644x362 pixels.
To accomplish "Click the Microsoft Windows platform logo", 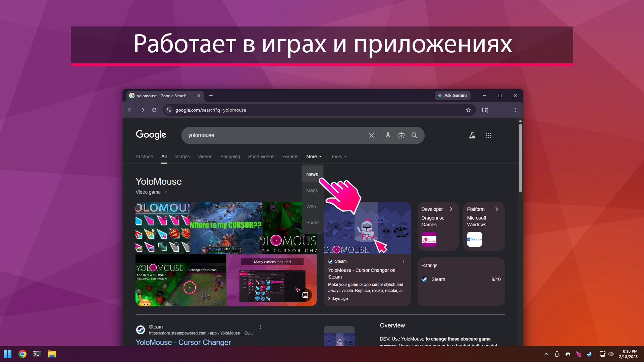I will pos(475,239).
